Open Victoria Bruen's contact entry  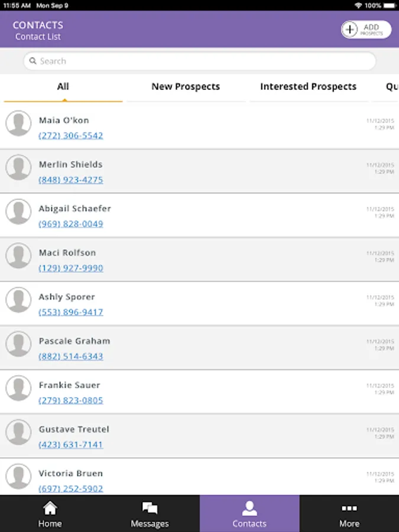pyautogui.click(x=200, y=476)
